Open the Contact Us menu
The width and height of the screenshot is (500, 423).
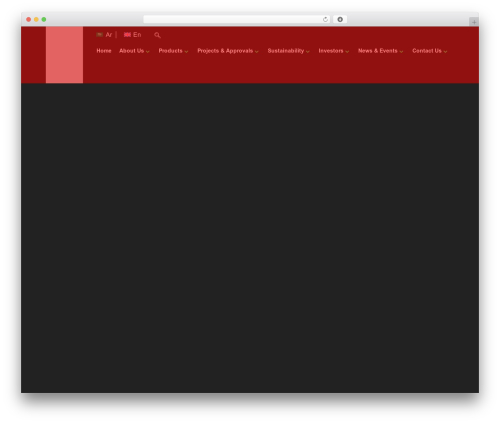[427, 51]
